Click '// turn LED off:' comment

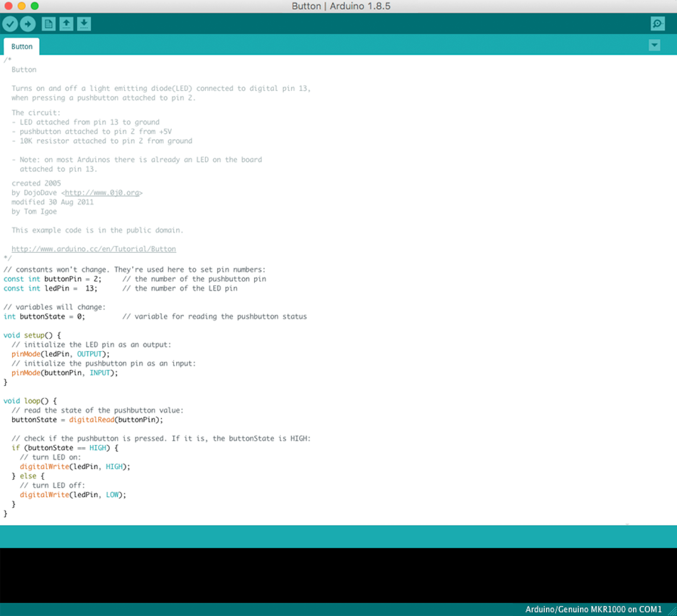coord(52,485)
